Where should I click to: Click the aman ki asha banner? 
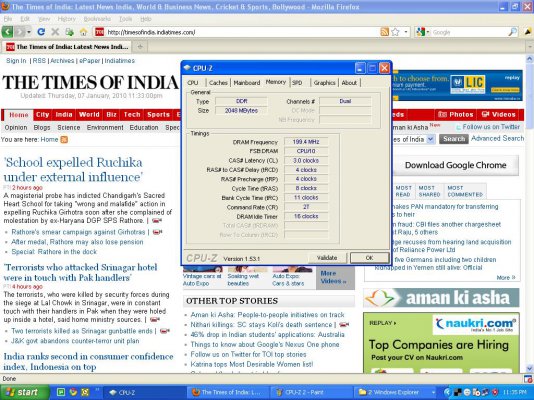pos(441,298)
